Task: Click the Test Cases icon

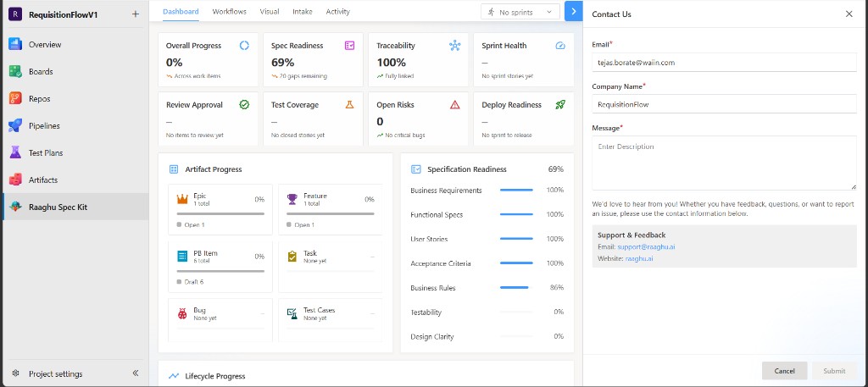Action: pos(292,313)
